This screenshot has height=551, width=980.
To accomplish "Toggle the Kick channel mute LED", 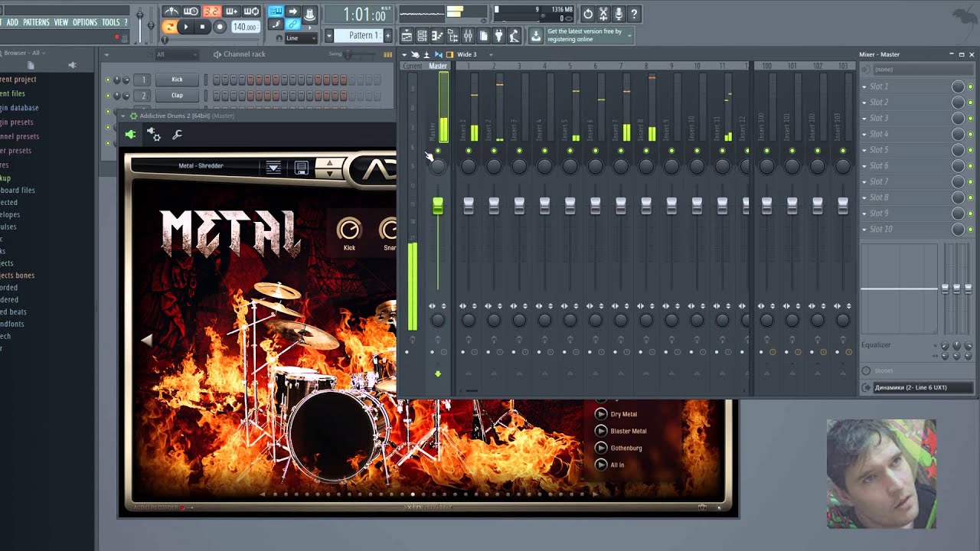I will (107, 80).
